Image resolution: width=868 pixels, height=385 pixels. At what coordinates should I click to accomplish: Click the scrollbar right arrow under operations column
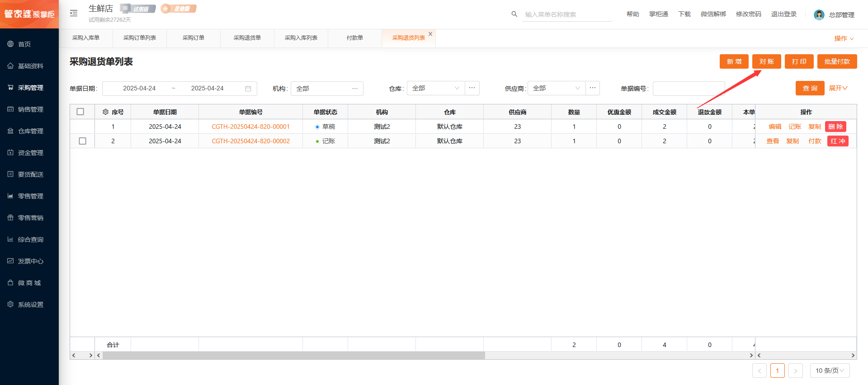[853, 356]
